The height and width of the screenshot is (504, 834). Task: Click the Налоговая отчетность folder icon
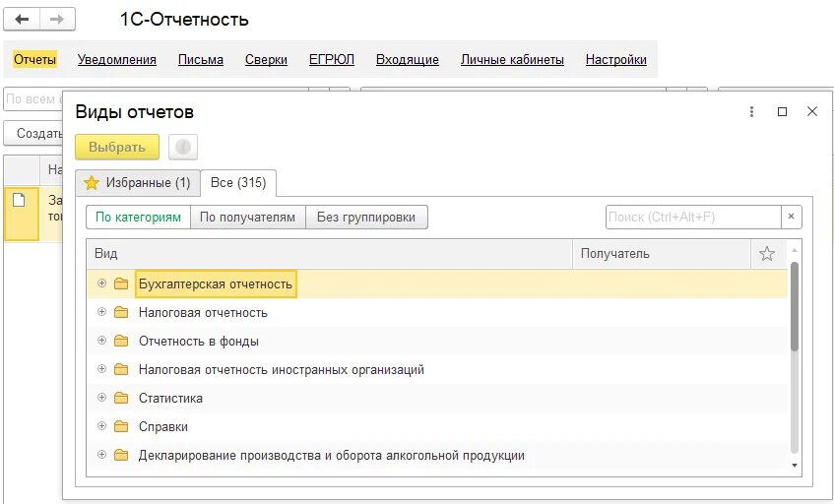(121, 313)
